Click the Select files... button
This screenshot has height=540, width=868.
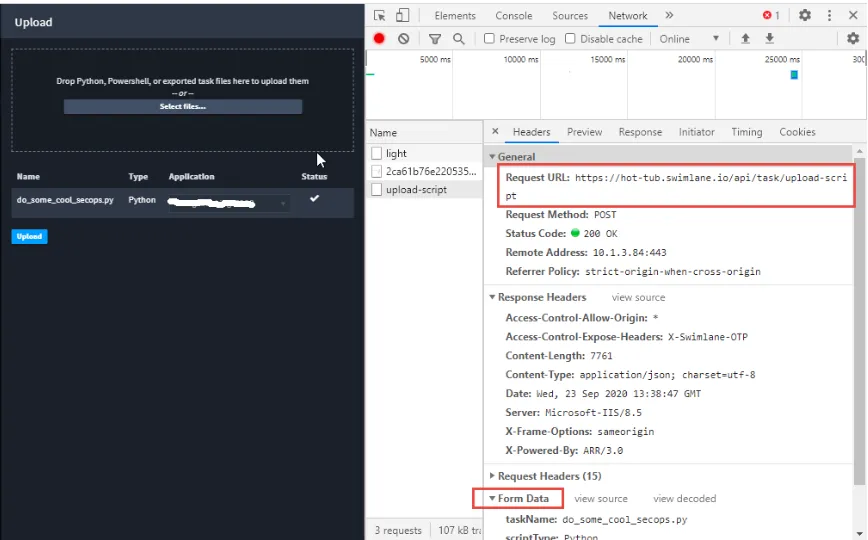183,106
